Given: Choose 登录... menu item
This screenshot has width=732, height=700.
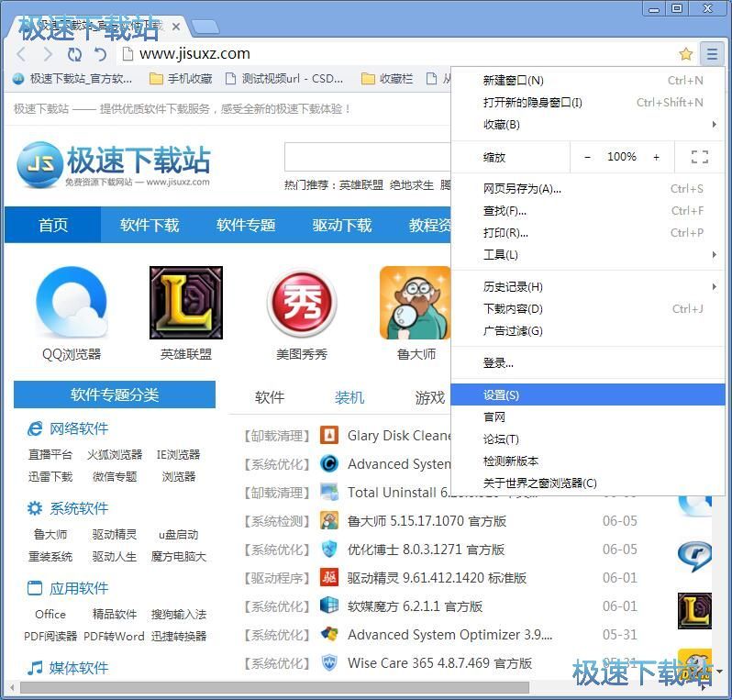Looking at the screenshot, I should [588, 362].
